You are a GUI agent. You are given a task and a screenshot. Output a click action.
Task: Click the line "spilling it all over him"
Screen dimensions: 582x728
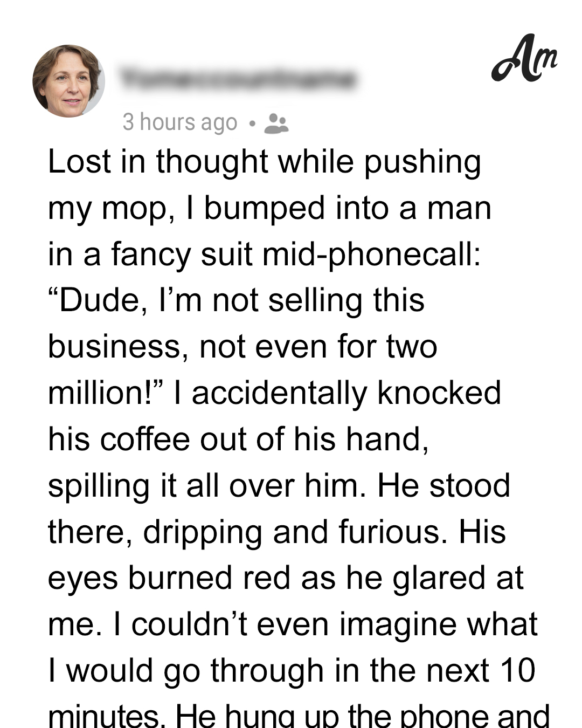(203, 486)
